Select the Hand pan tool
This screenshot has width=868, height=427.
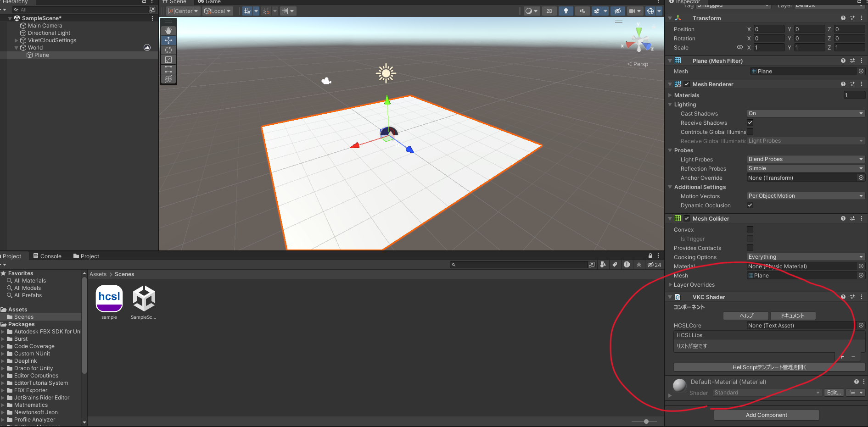tap(168, 30)
